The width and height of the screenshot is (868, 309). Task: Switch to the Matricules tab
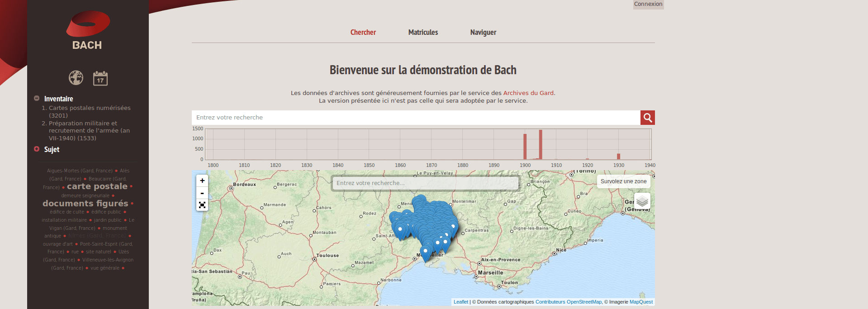tap(423, 33)
